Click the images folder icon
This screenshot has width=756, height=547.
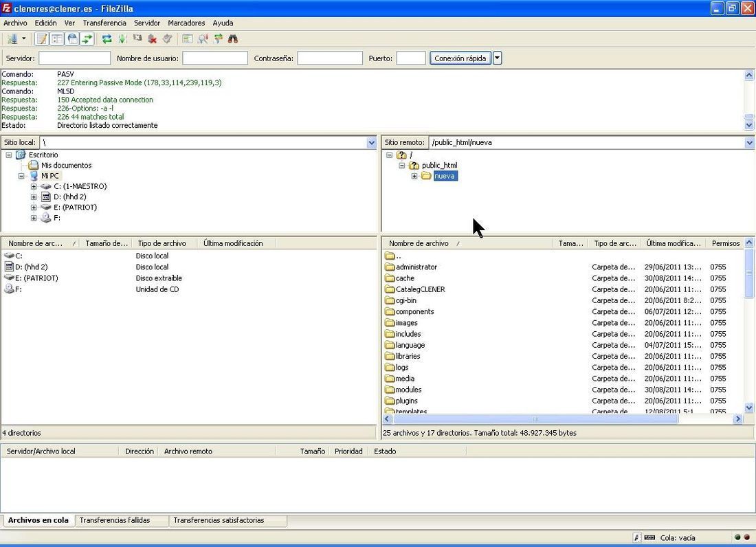(x=390, y=323)
